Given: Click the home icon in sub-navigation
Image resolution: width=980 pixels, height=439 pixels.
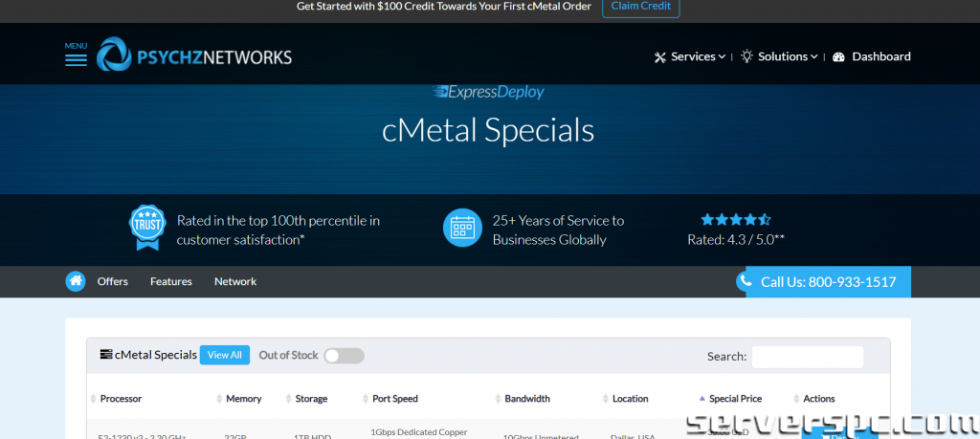Looking at the screenshot, I should (x=76, y=281).
